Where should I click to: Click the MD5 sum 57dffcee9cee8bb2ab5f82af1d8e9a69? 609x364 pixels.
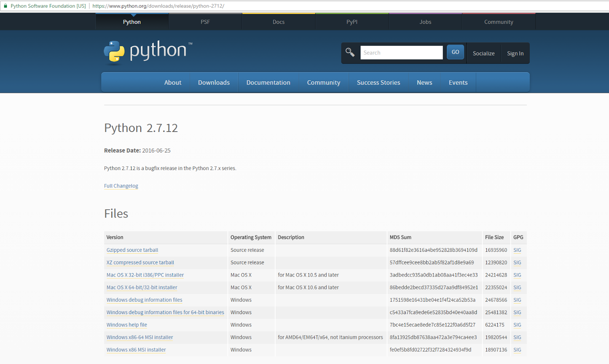432,262
